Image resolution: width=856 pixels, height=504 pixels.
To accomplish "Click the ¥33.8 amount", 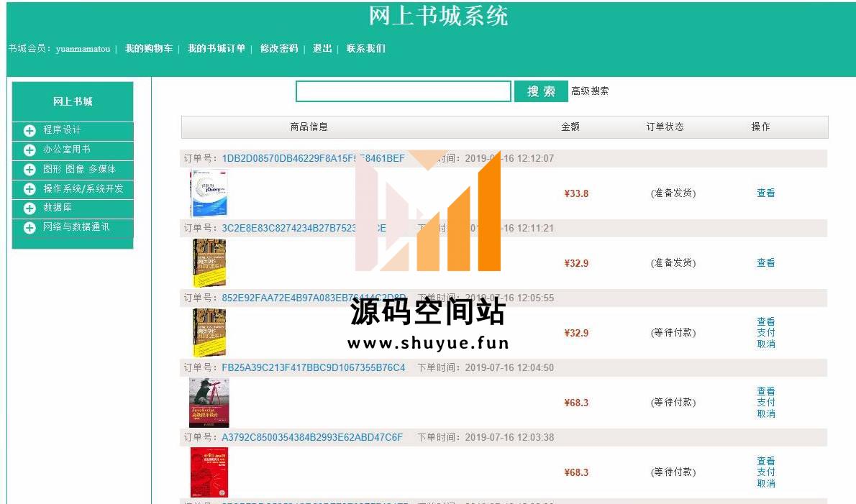I will pos(576,193).
